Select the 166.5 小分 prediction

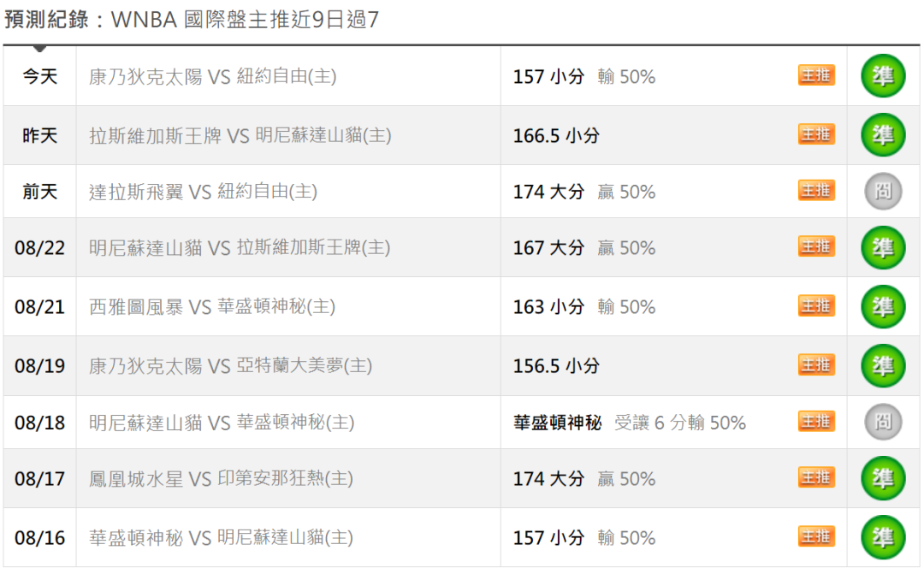(x=556, y=135)
